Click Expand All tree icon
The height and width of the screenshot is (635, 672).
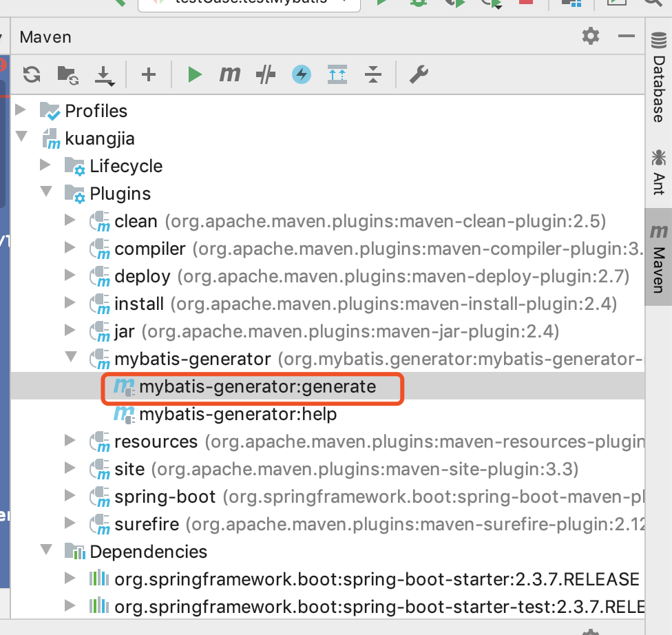(337, 74)
